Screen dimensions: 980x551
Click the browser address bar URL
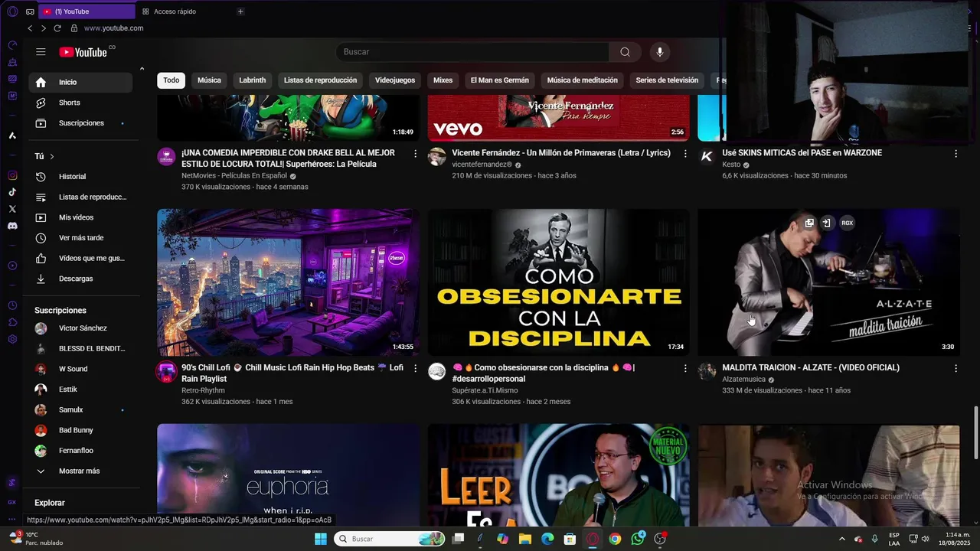click(113, 28)
